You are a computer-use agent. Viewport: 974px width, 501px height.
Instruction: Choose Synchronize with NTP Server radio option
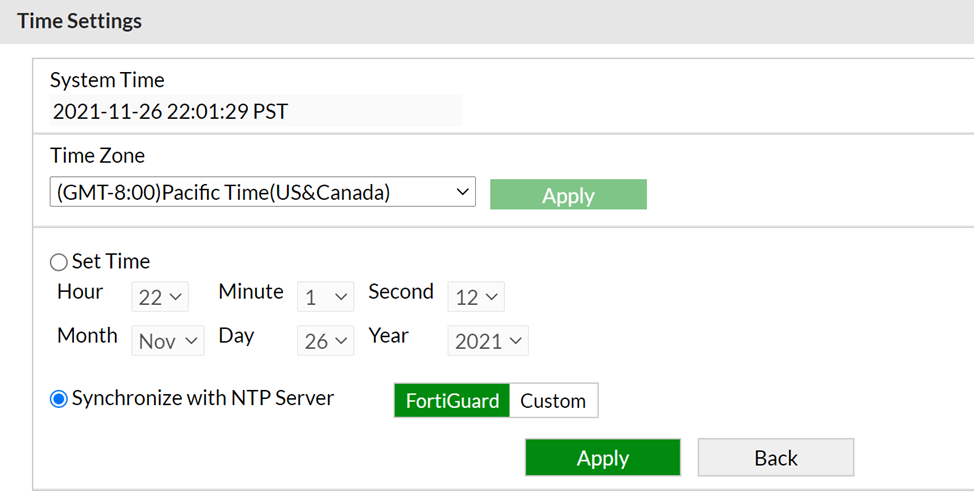[59, 399]
